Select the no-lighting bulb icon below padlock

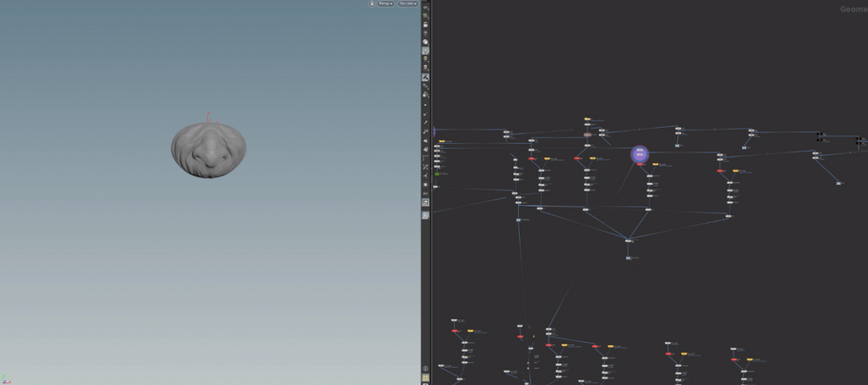[x=425, y=33]
